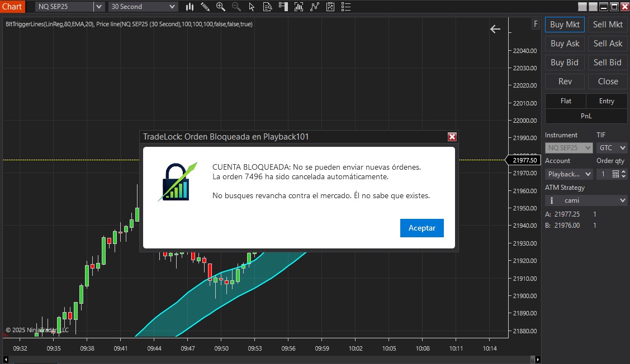
Task: Click the ATM Strategy label
Action: (x=565, y=188)
